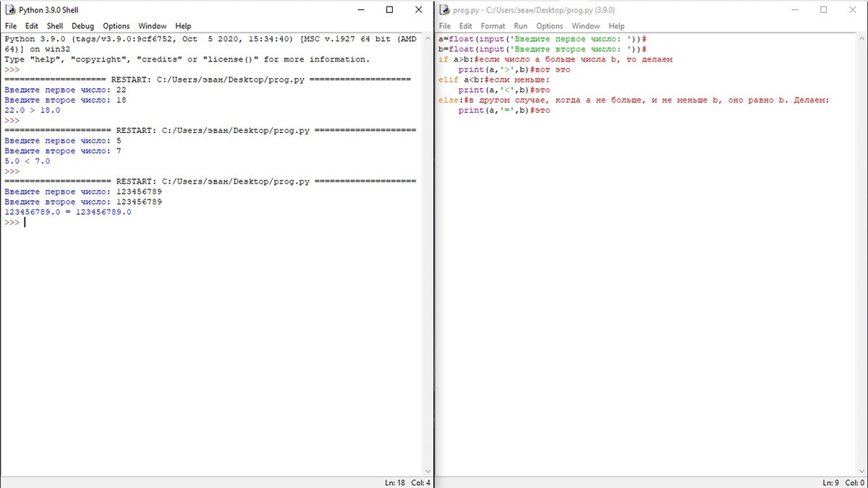Image resolution: width=868 pixels, height=488 pixels.
Task: Click 'Введите первое число: 22' line
Action: click(65, 90)
